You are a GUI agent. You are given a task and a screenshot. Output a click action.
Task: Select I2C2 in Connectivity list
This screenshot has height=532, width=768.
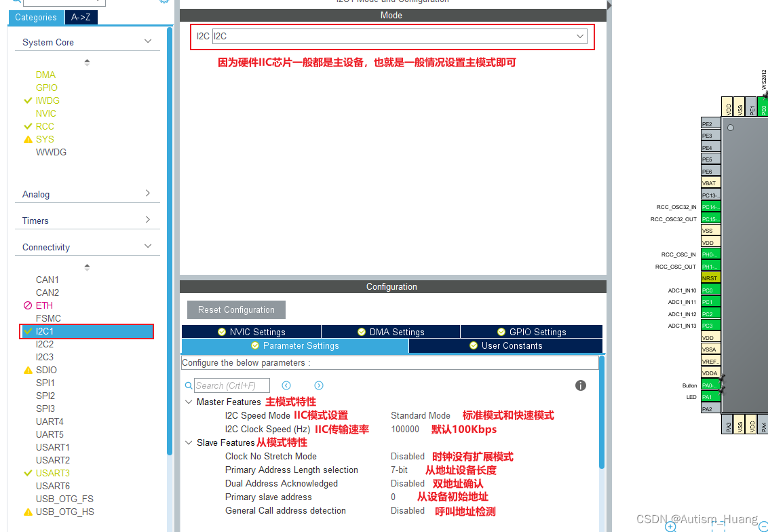coord(45,345)
